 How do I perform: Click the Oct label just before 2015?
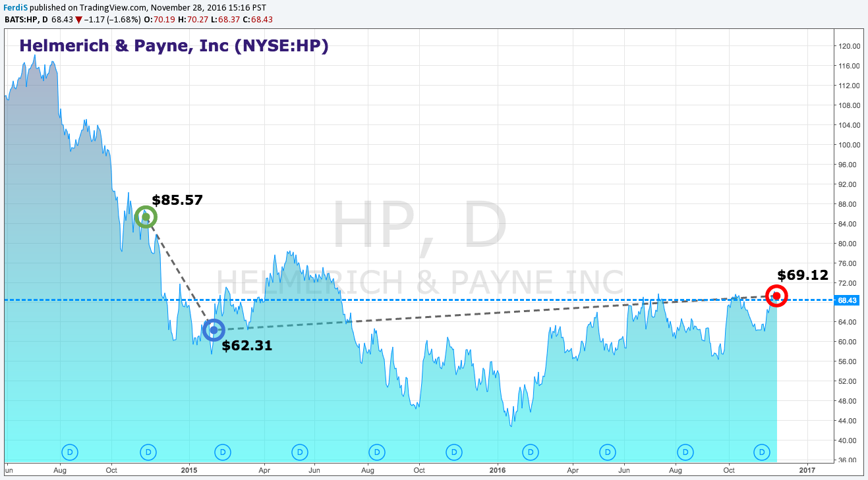pyautogui.click(x=111, y=471)
